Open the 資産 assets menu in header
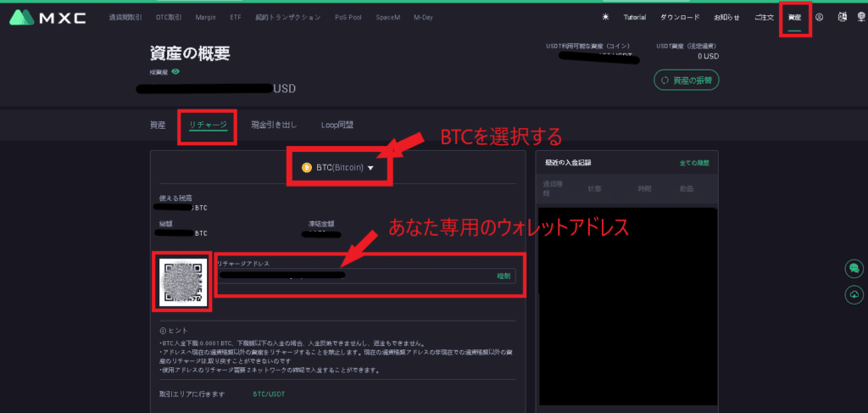The image size is (868, 413). click(x=795, y=17)
